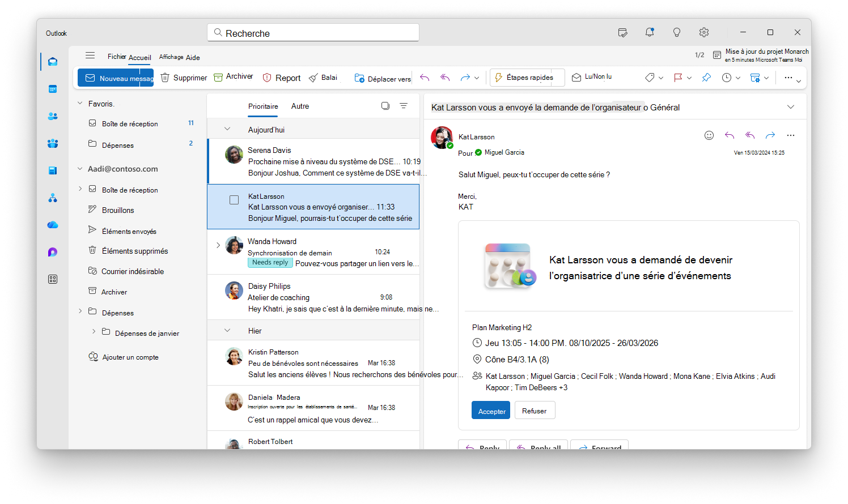848x504 pixels.
Task: Click the Snooze clock icon in toolbar
Action: click(727, 78)
